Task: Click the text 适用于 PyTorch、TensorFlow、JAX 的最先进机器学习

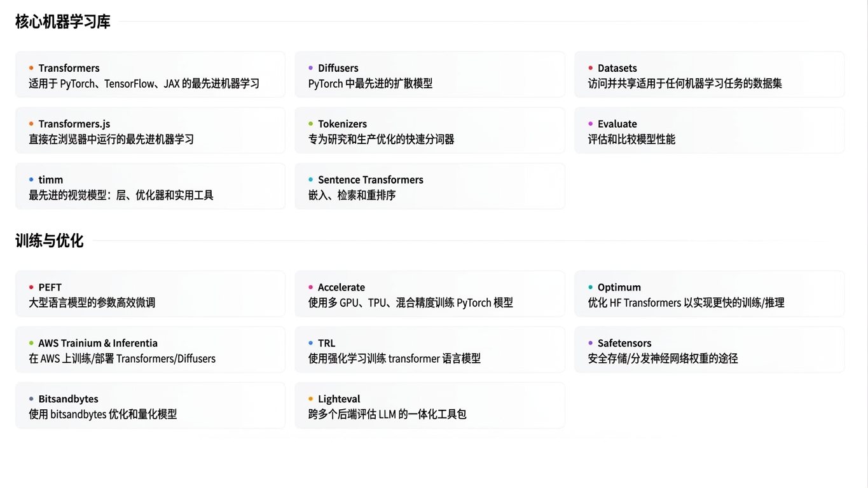Action: pos(144,83)
